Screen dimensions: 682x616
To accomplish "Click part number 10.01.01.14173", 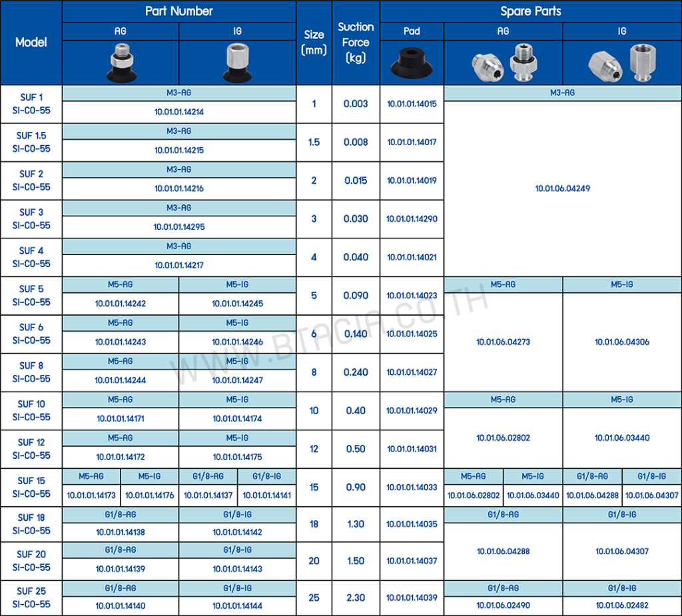I will [x=91, y=495].
